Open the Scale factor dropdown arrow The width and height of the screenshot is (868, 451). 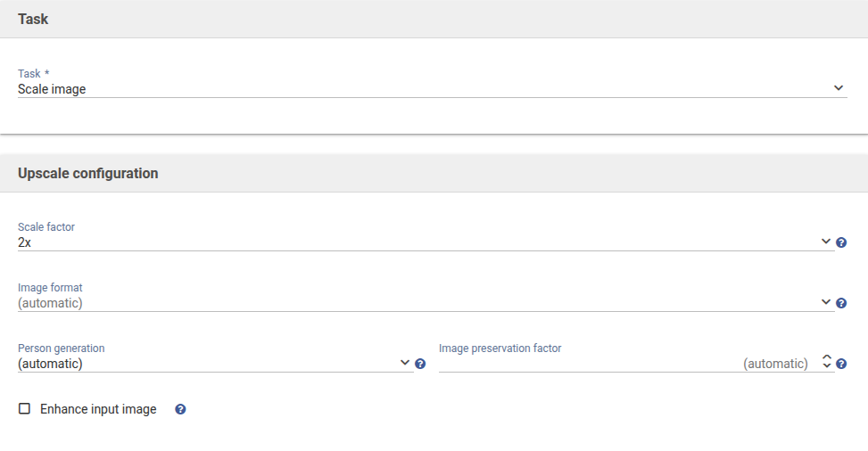pyautogui.click(x=826, y=242)
